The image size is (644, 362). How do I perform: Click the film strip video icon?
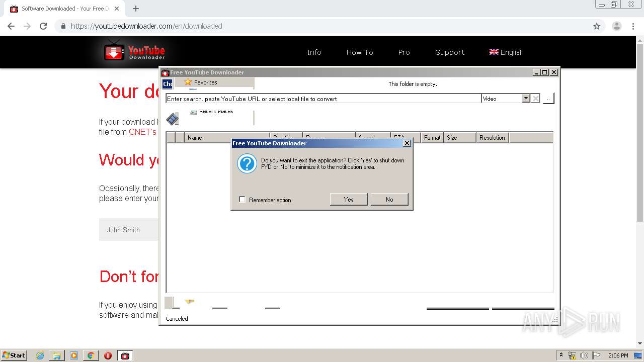tap(172, 119)
